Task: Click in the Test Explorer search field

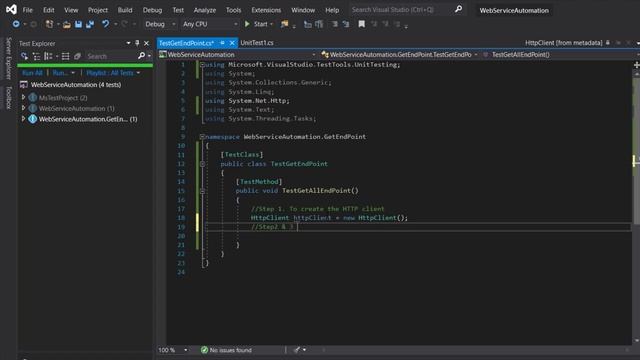Action: (x=111, y=56)
